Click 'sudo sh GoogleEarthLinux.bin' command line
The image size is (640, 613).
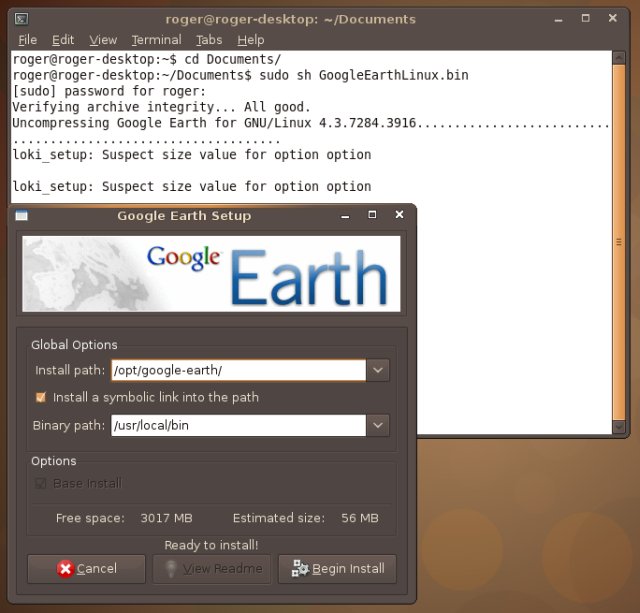[364, 75]
